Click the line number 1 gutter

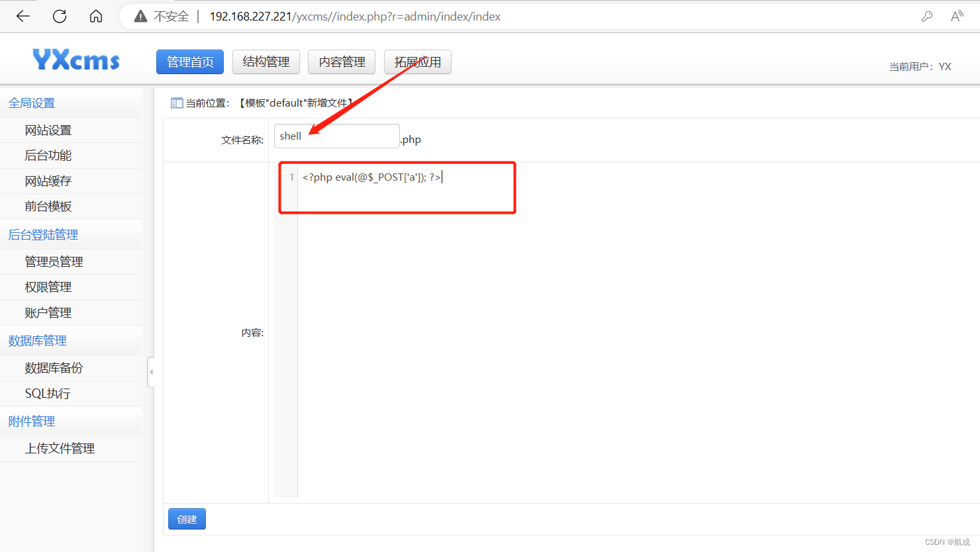(291, 177)
